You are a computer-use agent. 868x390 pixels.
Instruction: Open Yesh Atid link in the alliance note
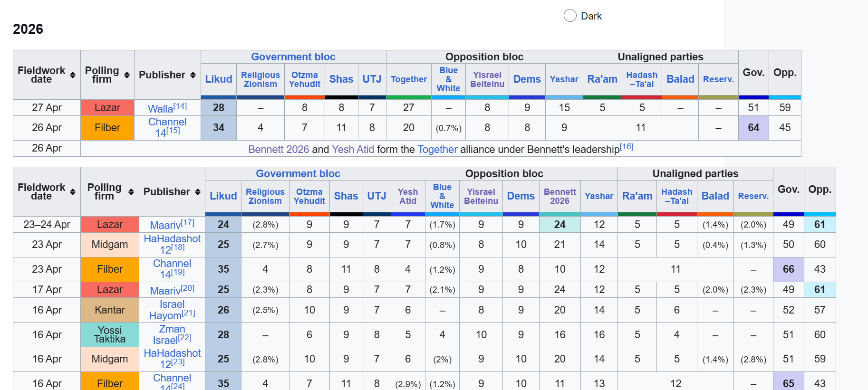pyautogui.click(x=353, y=149)
